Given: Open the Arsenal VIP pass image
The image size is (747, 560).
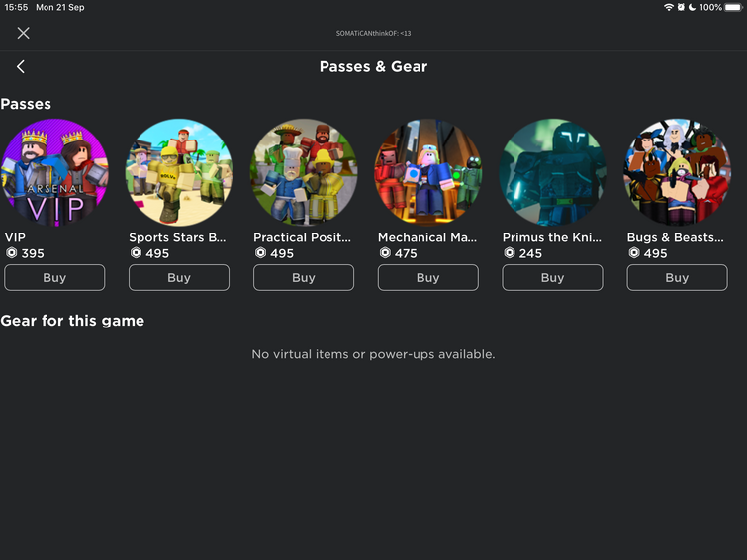Looking at the screenshot, I should pos(54,172).
